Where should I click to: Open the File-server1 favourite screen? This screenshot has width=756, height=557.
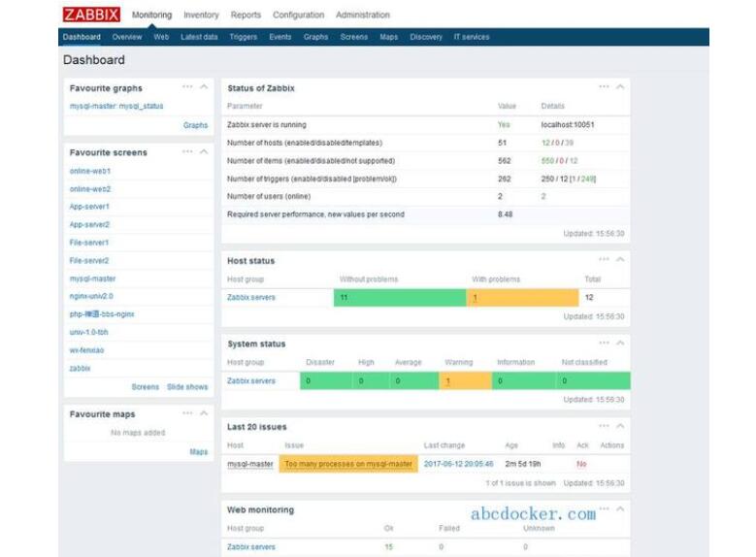click(88, 243)
